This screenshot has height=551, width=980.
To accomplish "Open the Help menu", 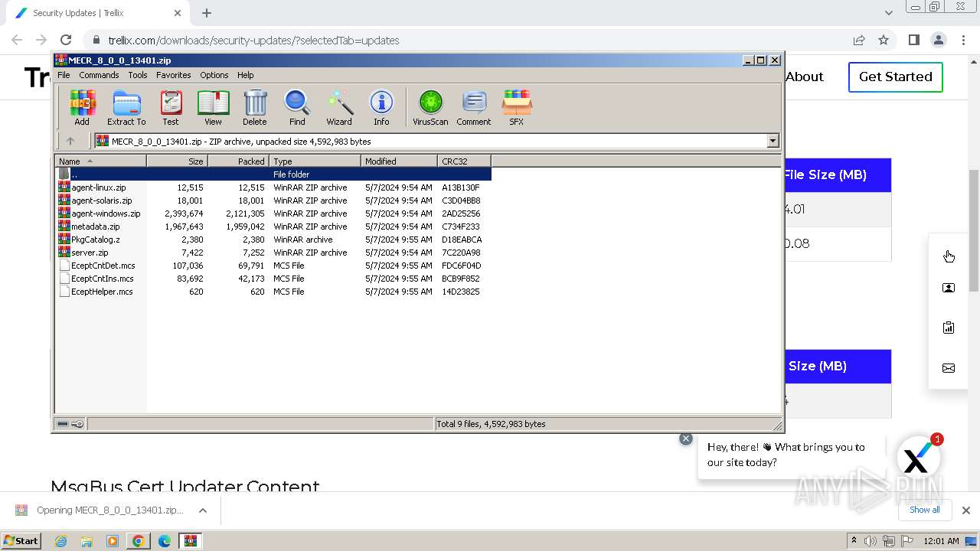I will 246,75.
